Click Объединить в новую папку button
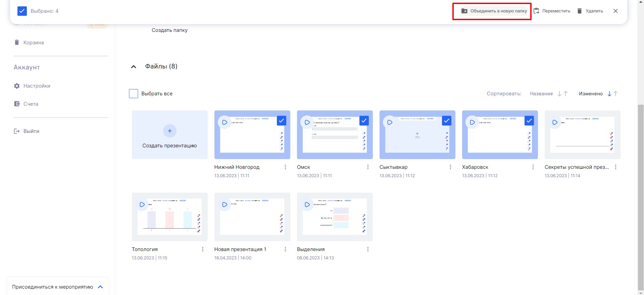 point(494,11)
